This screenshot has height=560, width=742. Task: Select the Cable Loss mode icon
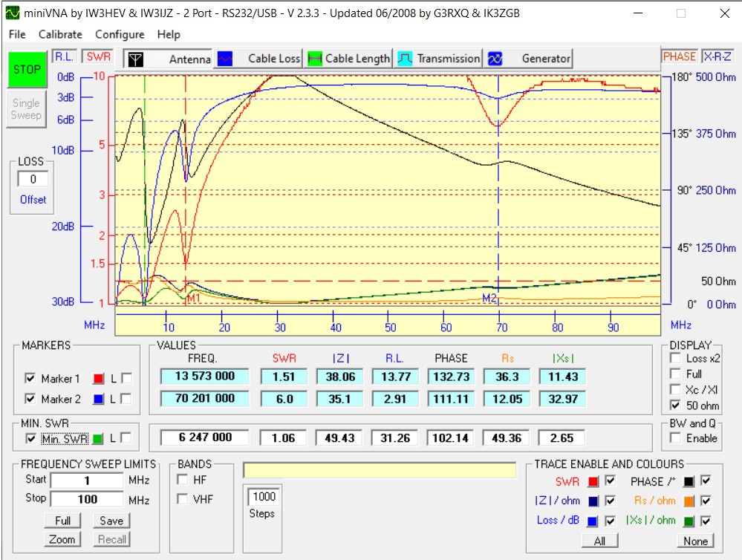click(x=224, y=59)
